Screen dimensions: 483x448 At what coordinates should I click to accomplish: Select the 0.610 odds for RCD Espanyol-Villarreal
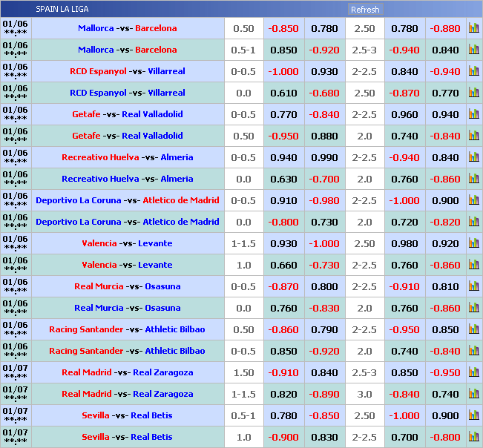coord(283,93)
